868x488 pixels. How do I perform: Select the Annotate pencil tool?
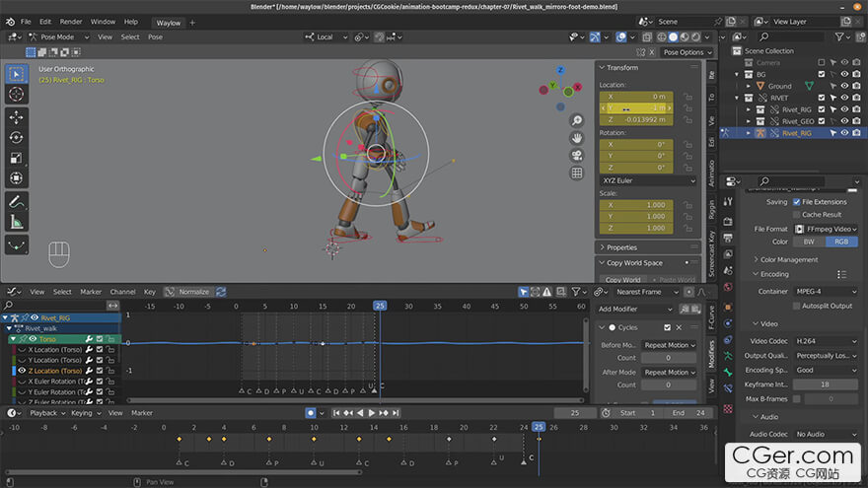click(17, 201)
